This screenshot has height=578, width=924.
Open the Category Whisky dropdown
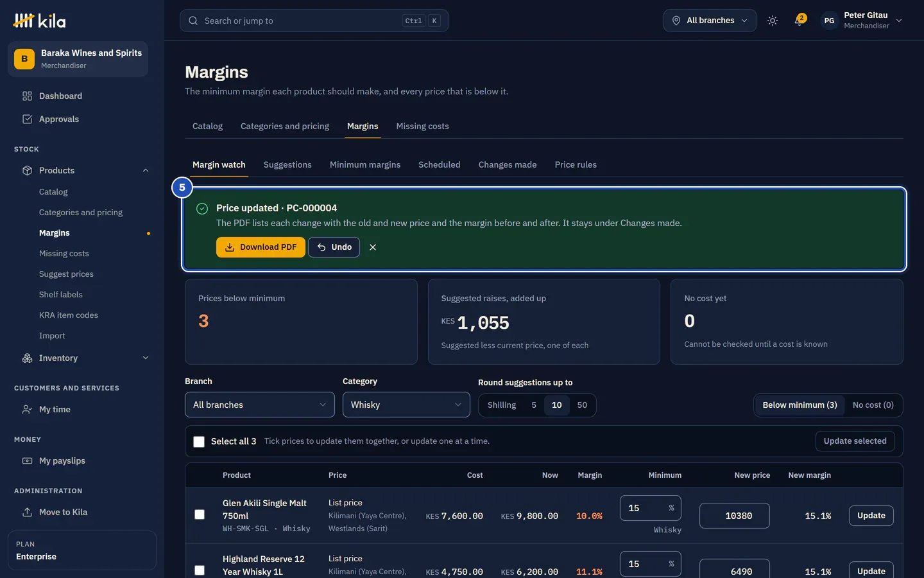pos(406,405)
